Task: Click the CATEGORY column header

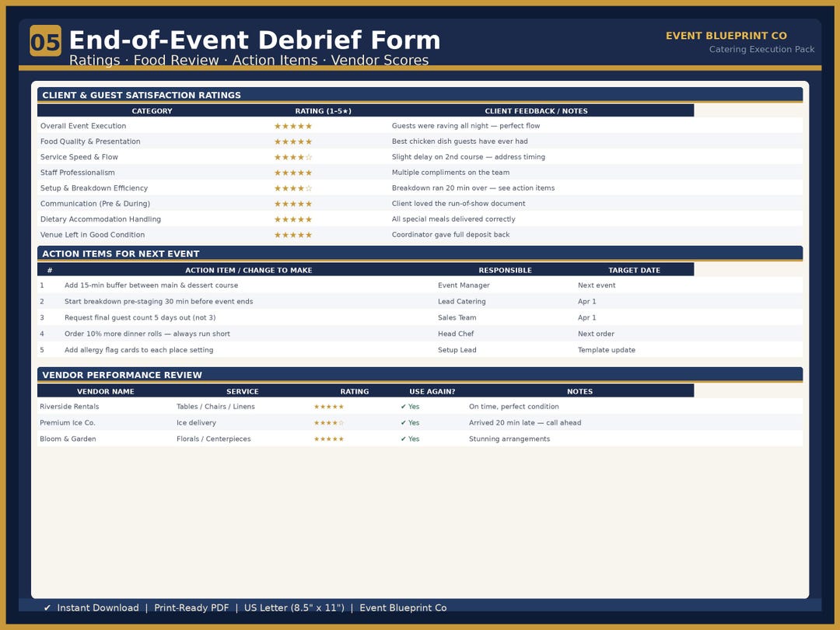Action: [x=152, y=111]
